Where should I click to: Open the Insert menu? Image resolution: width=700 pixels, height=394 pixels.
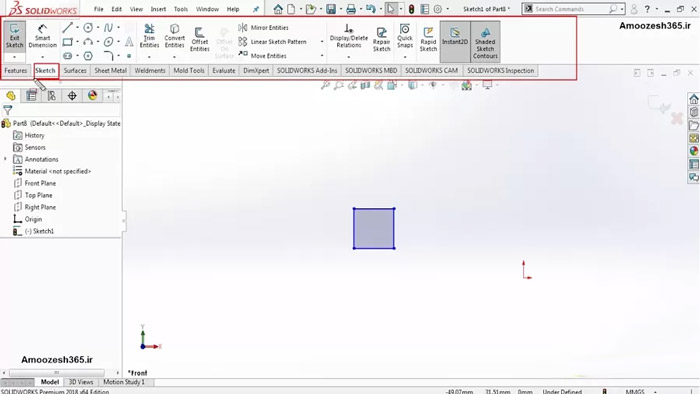(x=158, y=9)
